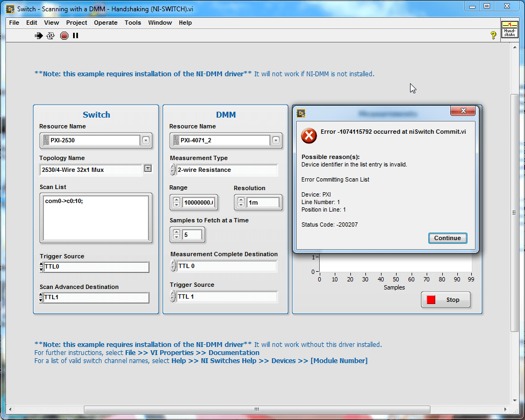Toggle the Switch Trigger Source TTL0 stepper
The width and height of the screenshot is (525, 420).
[x=41, y=267]
